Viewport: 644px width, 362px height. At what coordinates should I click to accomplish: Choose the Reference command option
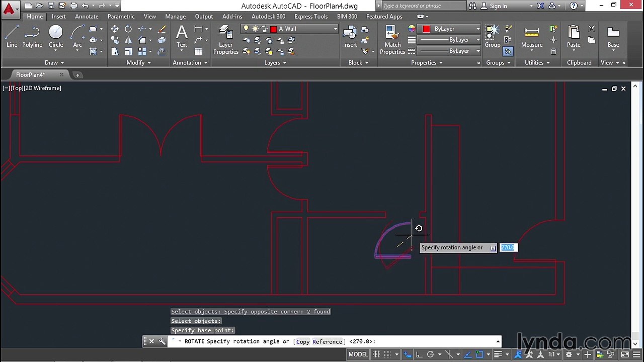click(x=328, y=341)
